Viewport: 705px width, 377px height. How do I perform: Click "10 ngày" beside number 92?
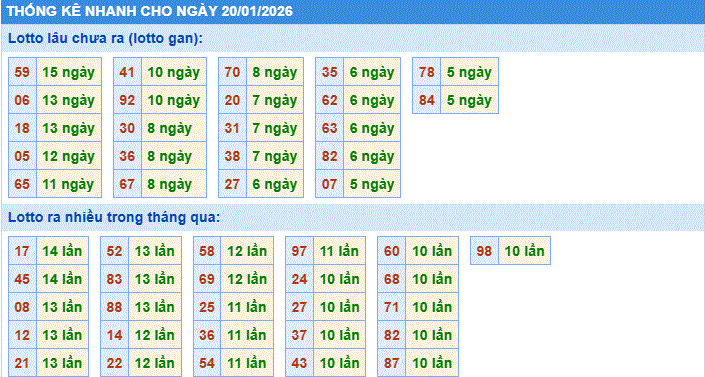coord(174,100)
